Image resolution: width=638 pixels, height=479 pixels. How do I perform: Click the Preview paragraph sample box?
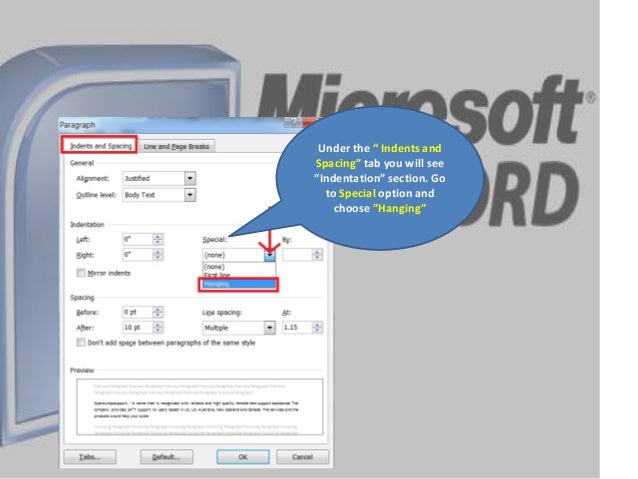[200, 407]
